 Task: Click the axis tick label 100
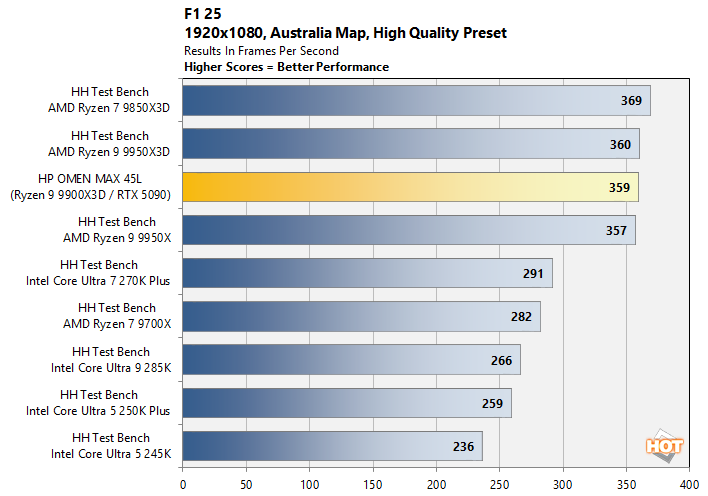(x=310, y=485)
